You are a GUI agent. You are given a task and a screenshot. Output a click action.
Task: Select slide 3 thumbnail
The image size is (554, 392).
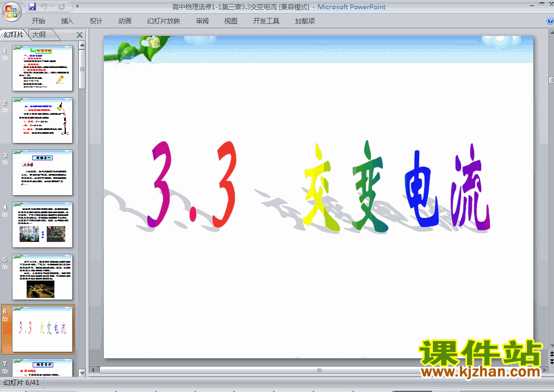point(42,173)
